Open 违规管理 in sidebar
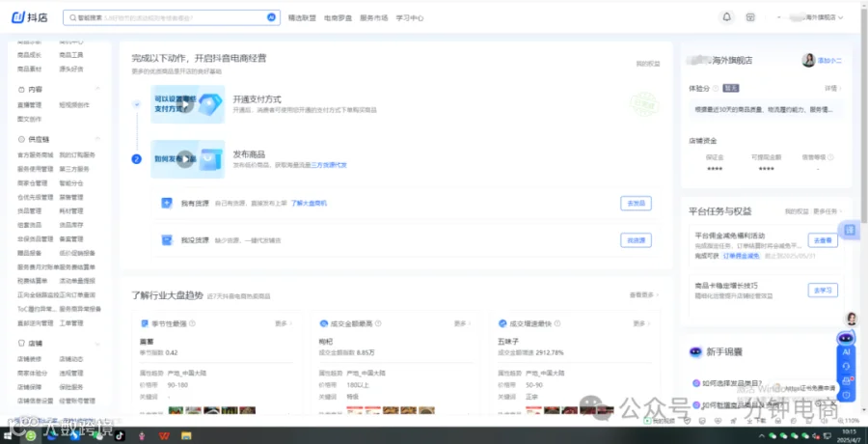Image resolution: width=868 pixels, height=444 pixels. (71, 373)
